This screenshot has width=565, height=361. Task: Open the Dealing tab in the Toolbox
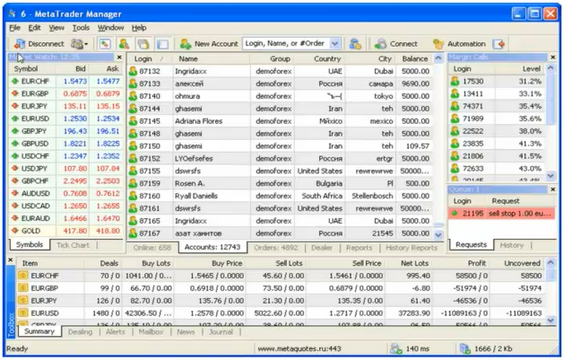click(x=80, y=332)
